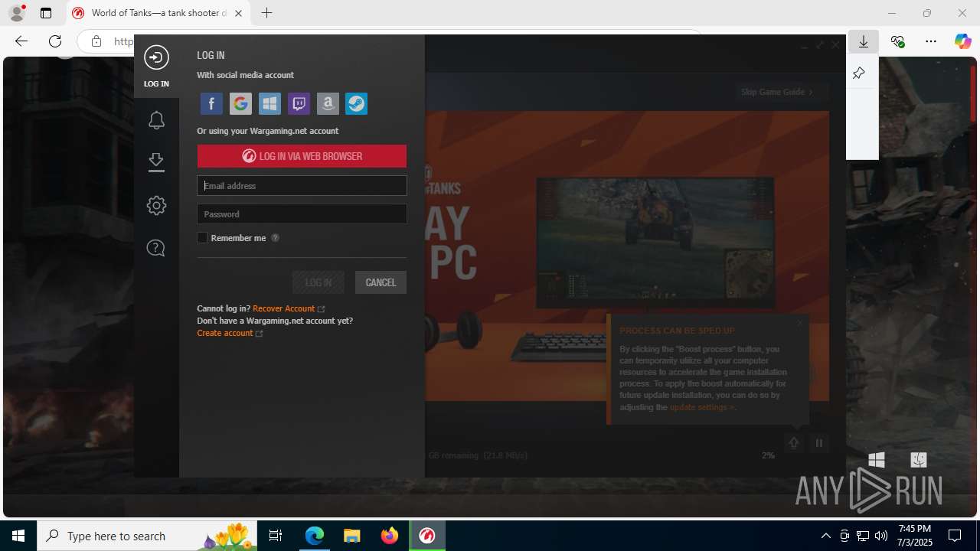Click LOG IN VIA WEB BROWSER button

302,156
